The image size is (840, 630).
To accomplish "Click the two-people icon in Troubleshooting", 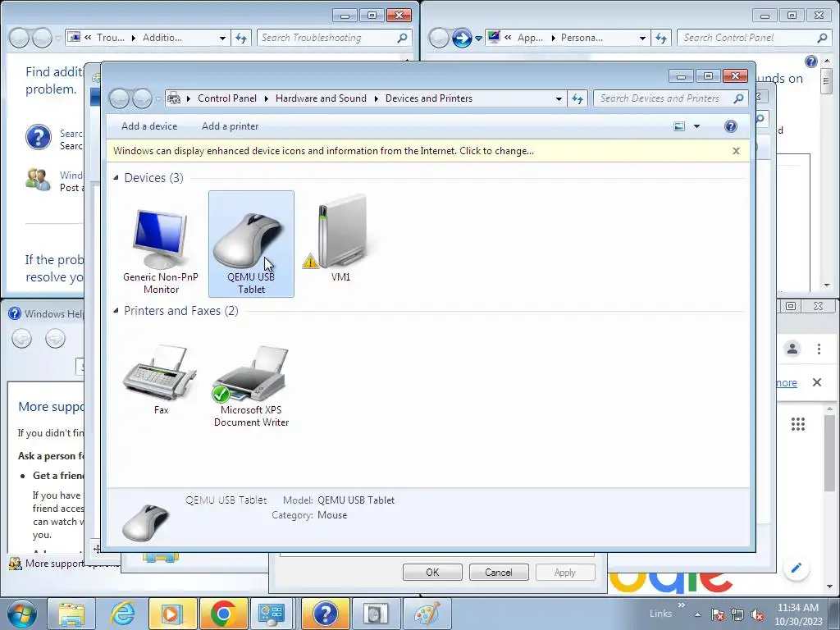I will 38,179.
